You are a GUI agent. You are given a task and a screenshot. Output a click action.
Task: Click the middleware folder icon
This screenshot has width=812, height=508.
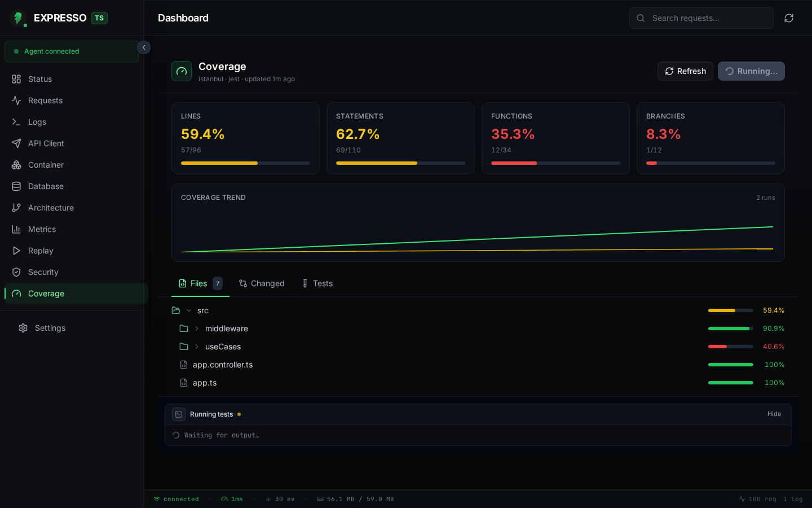tap(184, 329)
